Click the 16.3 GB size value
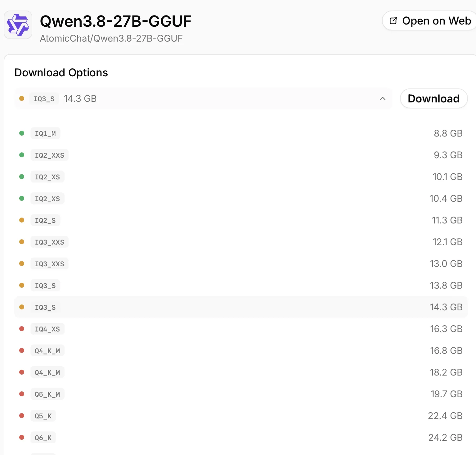This screenshot has width=476, height=455. pos(446,329)
